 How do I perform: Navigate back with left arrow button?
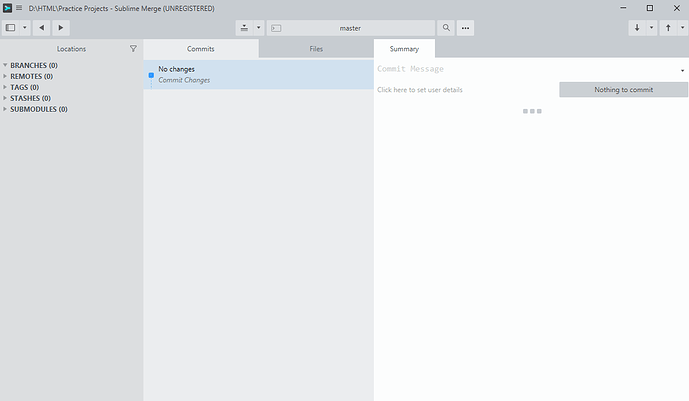[42, 28]
